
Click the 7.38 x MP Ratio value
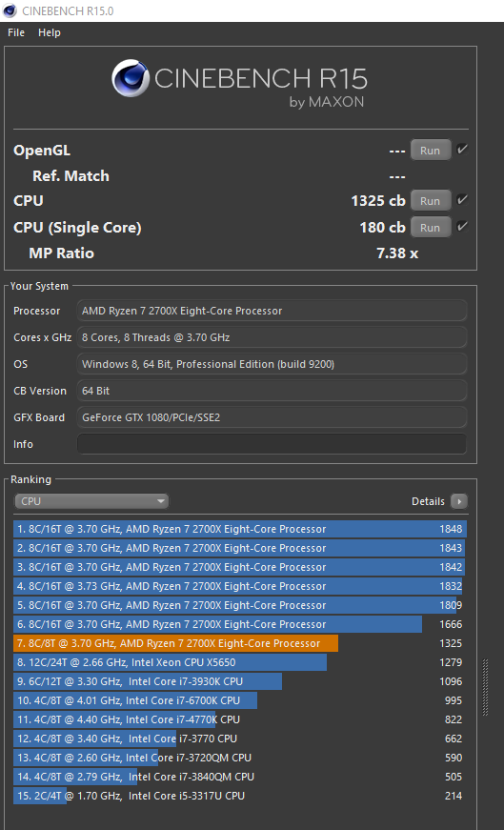point(397,253)
